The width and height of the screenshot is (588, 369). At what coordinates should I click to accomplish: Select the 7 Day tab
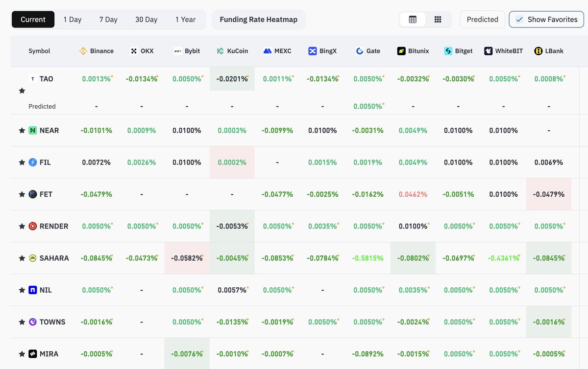pyautogui.click(x=108, y=20)
